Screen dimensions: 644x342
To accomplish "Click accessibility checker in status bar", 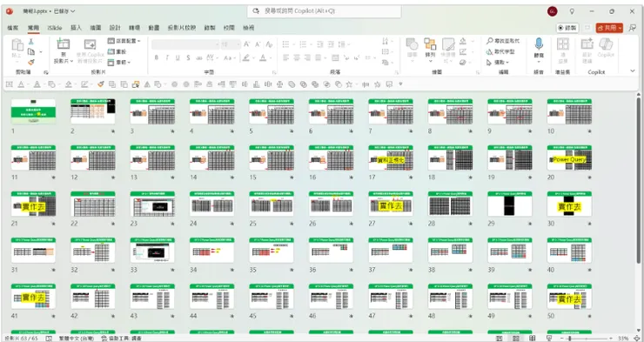I will tap(122, 339).
